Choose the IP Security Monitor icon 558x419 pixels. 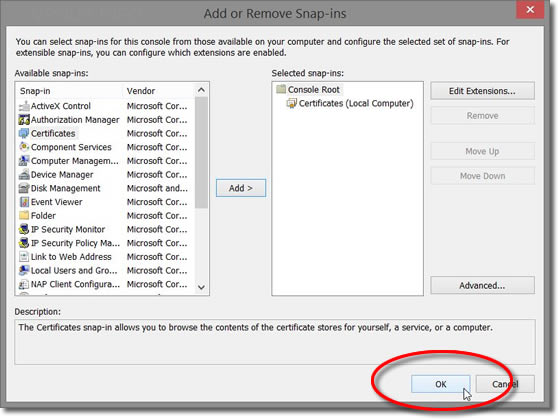[x=24, y=229]
